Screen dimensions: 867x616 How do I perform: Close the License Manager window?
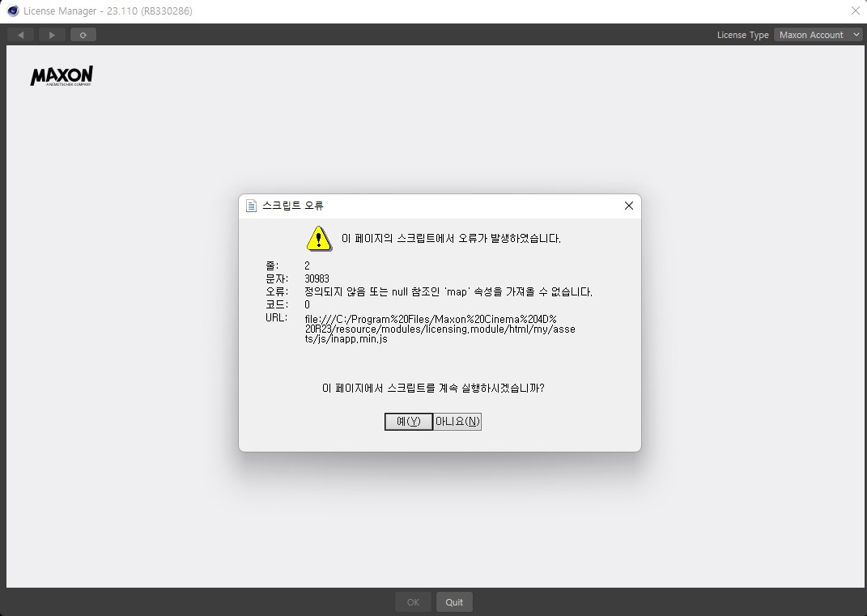point(855,11)
